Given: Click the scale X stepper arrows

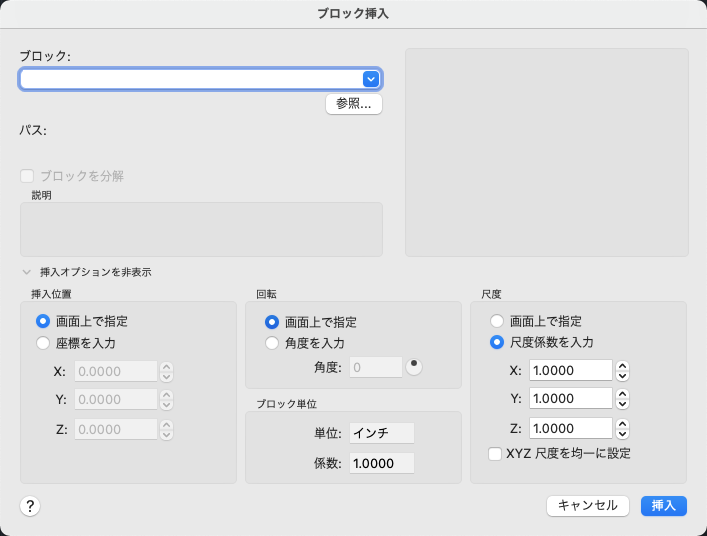Looking at the screenshot, I should click(623, 371).
